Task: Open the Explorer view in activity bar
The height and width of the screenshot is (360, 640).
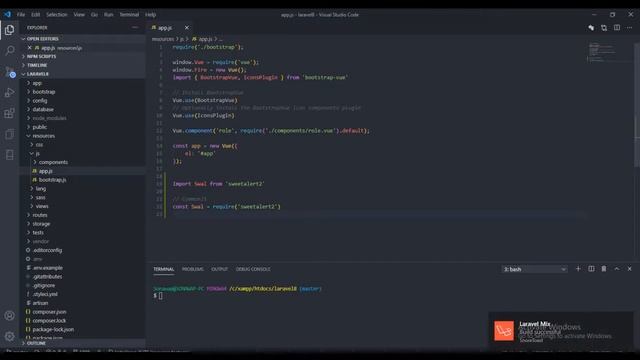Action: [9, 30]
